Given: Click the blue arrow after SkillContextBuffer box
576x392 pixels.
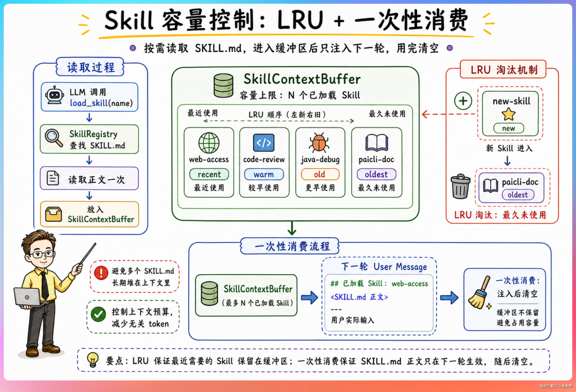Looking at the screenshot, I should (x=309, y=297).
